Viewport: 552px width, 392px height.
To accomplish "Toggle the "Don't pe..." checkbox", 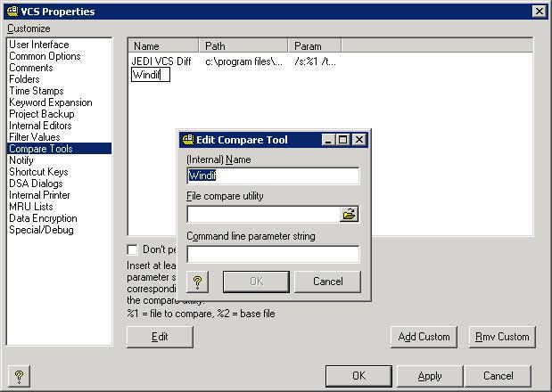I will 132,249.
